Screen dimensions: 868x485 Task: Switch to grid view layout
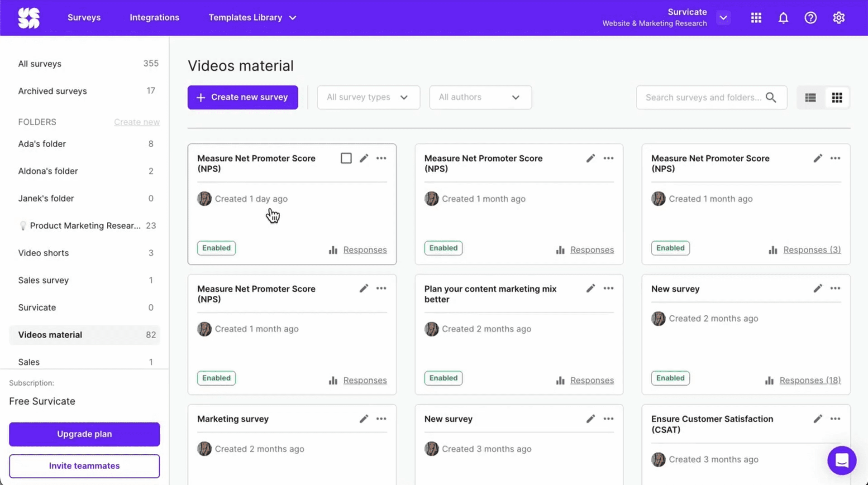[837, 97]
